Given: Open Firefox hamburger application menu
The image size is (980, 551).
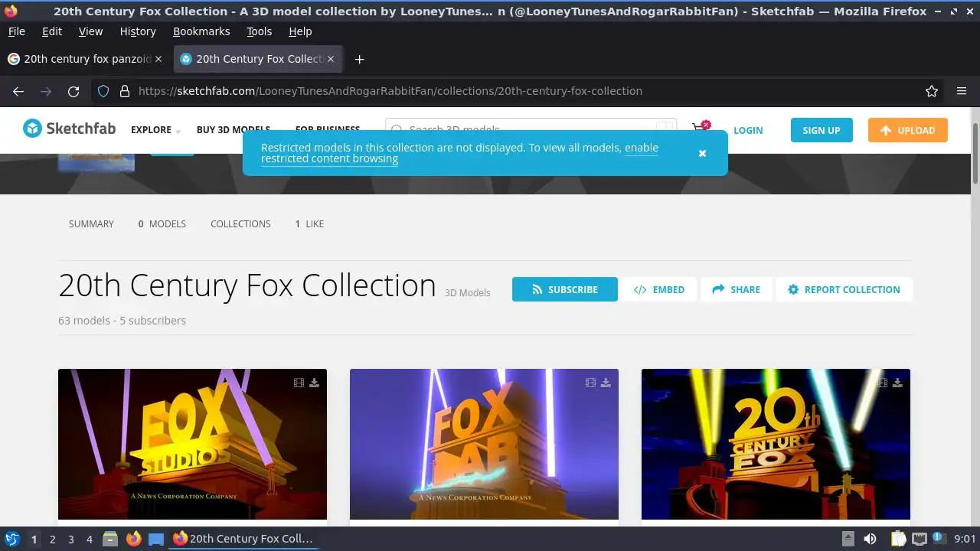Looking at the screenshot, I should click(962, 91).
